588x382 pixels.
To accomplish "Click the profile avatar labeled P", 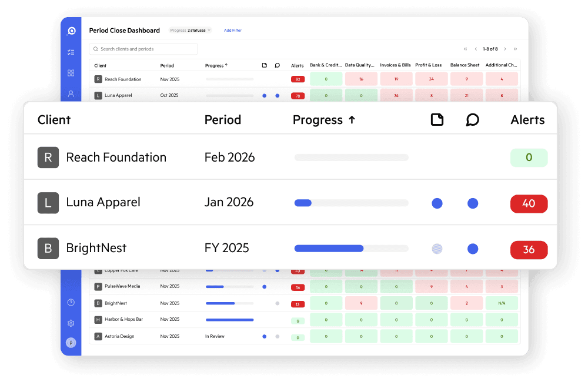I will coord(71,343).
